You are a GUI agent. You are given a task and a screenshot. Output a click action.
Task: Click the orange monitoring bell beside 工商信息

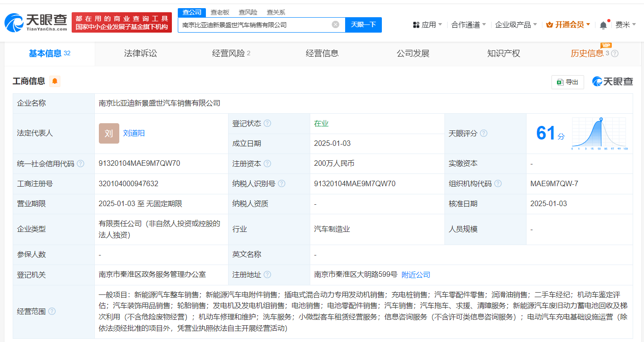click(x=55, y=81)
